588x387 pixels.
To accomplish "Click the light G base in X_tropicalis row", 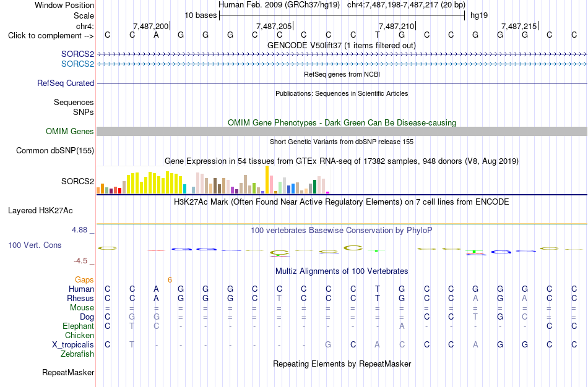I will tap(328, 344).
